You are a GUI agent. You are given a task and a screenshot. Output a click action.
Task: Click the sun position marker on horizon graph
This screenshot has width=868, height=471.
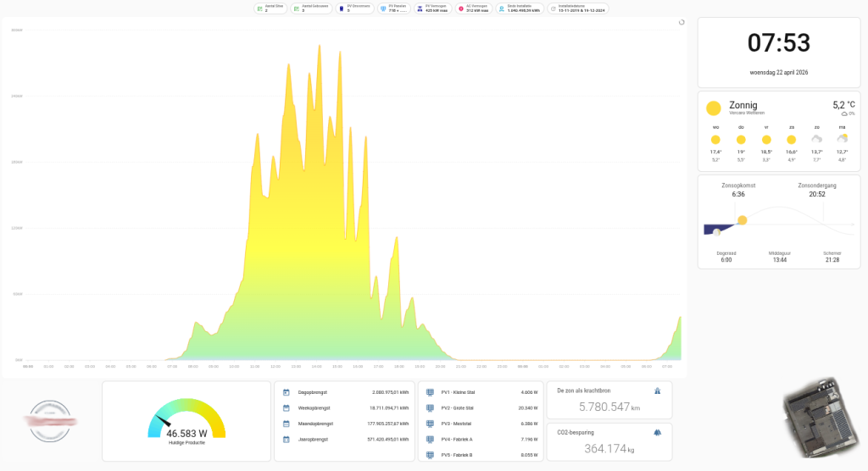pos(742,220)
